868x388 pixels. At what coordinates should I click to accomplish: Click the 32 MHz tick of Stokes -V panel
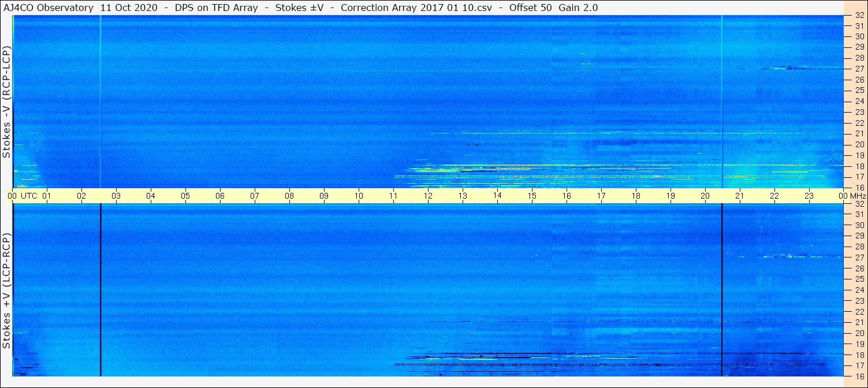pyautogui.click(x=859, y=15)
